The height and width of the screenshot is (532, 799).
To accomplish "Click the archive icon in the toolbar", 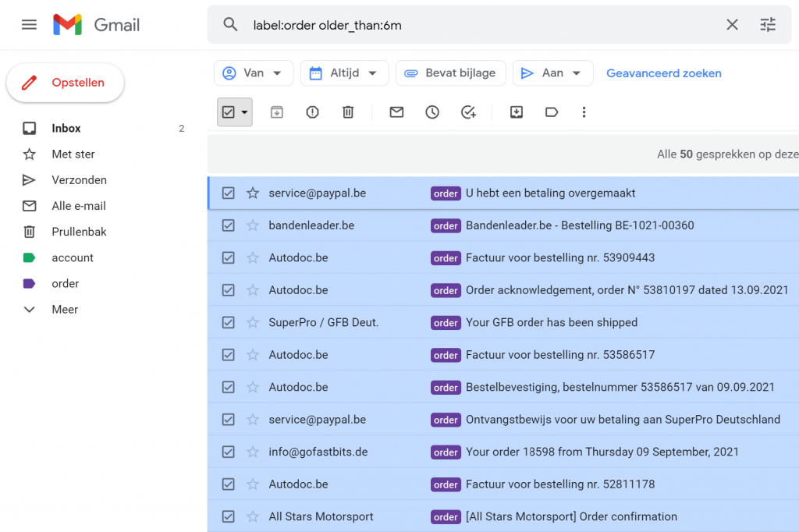I will coord(277,112).
